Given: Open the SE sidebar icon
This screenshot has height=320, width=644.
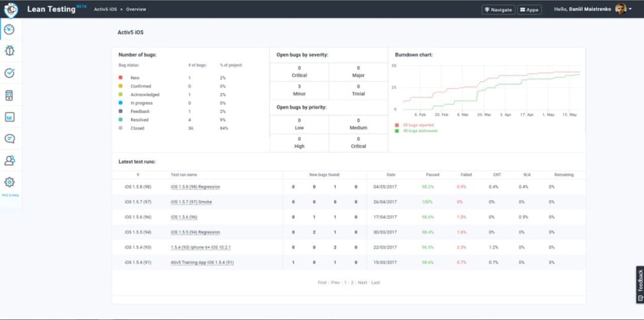Looking at the screenshot, I should pyautogui.click(x=9, y=117).
